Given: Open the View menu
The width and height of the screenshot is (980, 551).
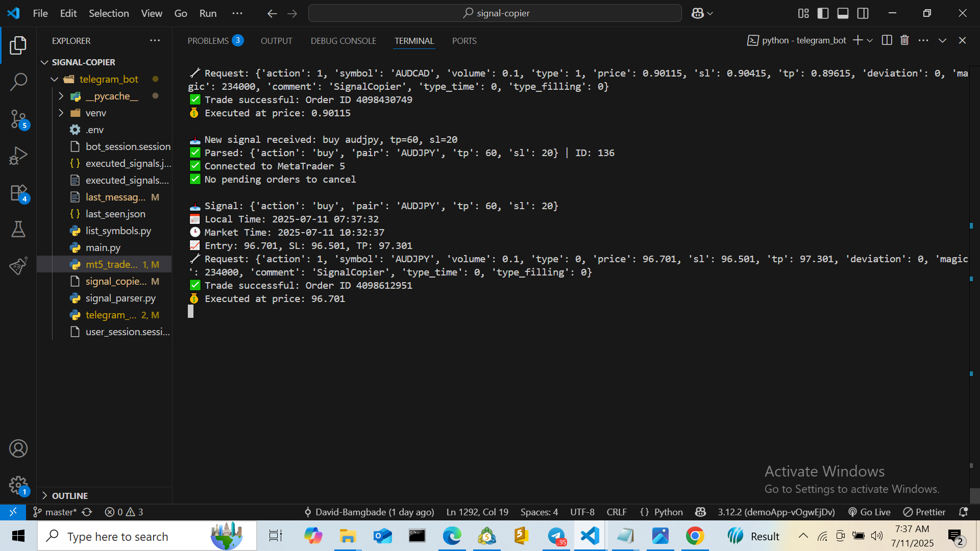Looking at the screenshot, I should (x=152, y=13).
